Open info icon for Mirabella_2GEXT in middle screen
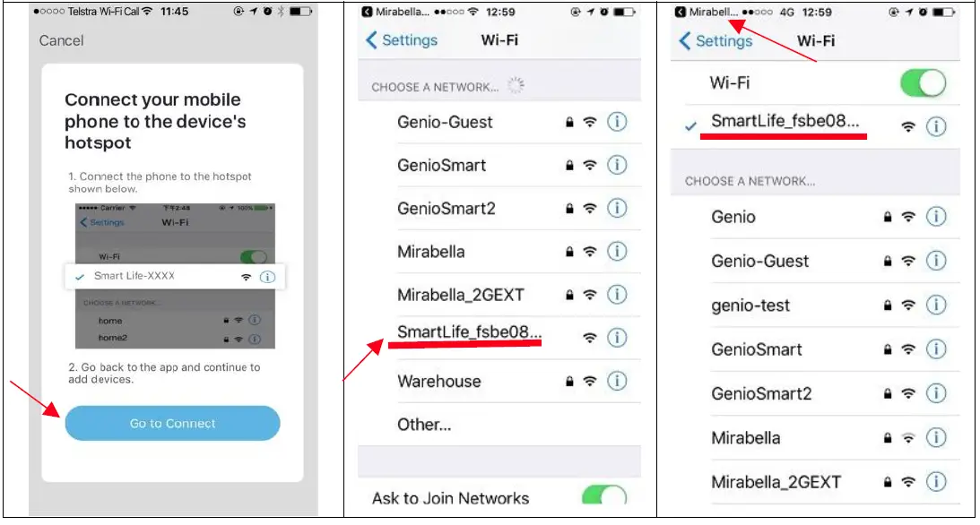The width and height of the screenshot is (980, 525). 617,295
